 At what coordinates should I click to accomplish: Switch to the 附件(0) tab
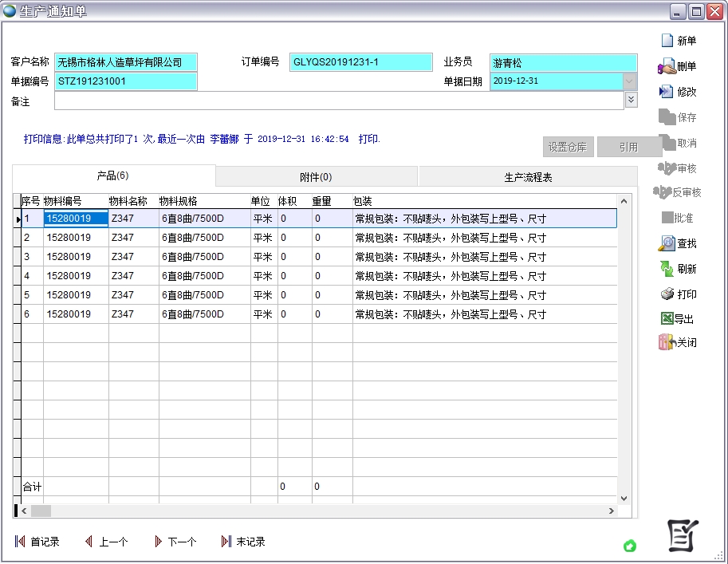[316, 177]
